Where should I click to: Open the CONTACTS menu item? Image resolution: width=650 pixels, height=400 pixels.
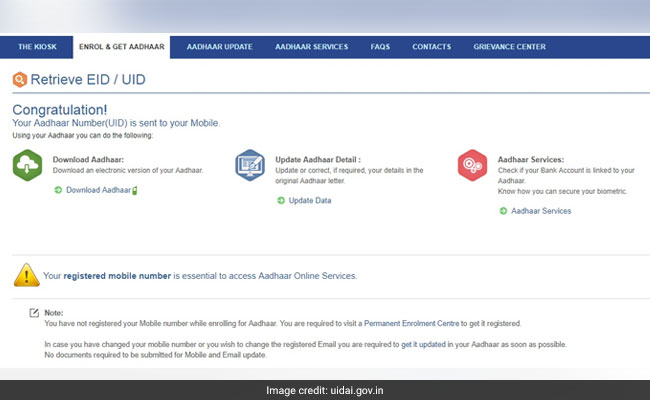point(431,47)
